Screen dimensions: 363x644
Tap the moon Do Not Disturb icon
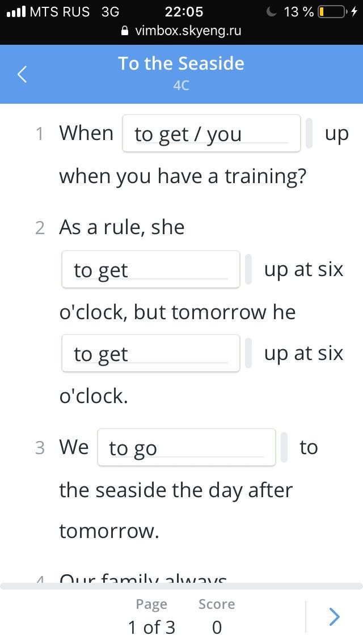(271, 11)
